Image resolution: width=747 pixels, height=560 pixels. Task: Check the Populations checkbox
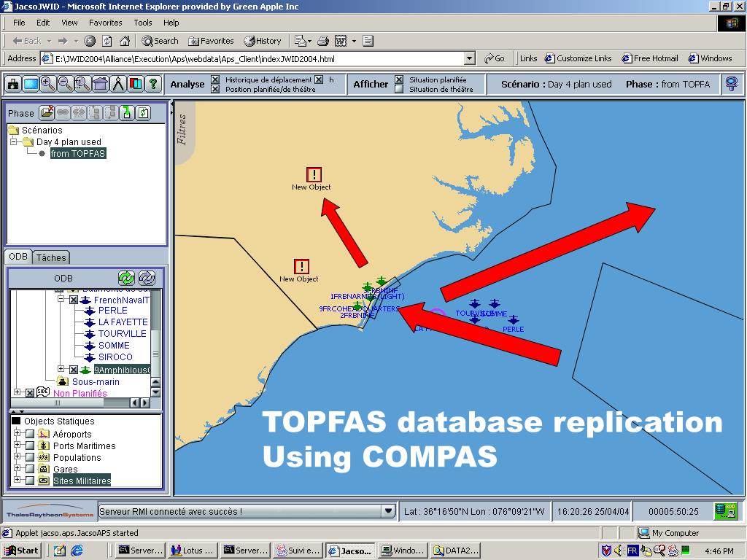[x=29, y=458]
